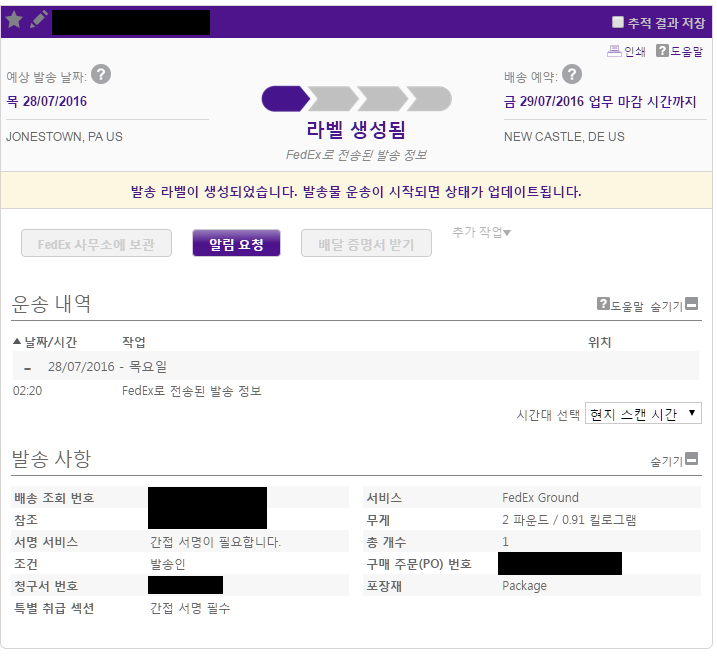This screenshot has width=717, height=659.
Task: Click the 'Package' packaging value
Action: click(x=524, y=586)
